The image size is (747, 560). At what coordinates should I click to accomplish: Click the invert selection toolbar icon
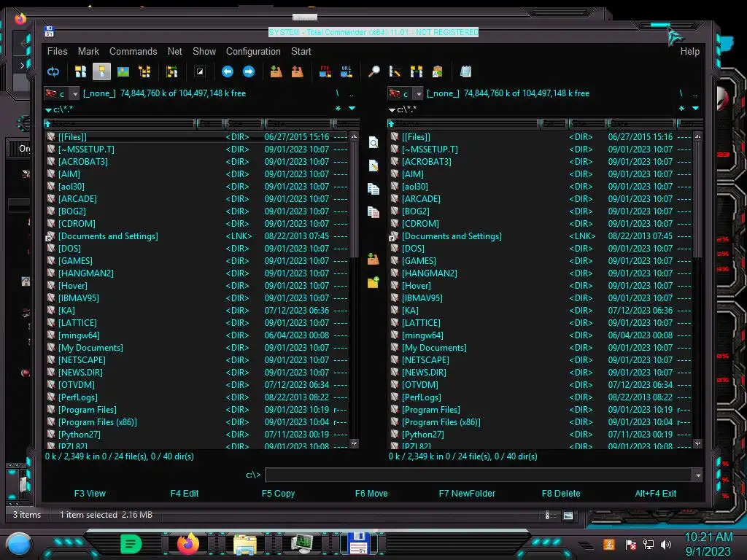click(x=200, y=72)
